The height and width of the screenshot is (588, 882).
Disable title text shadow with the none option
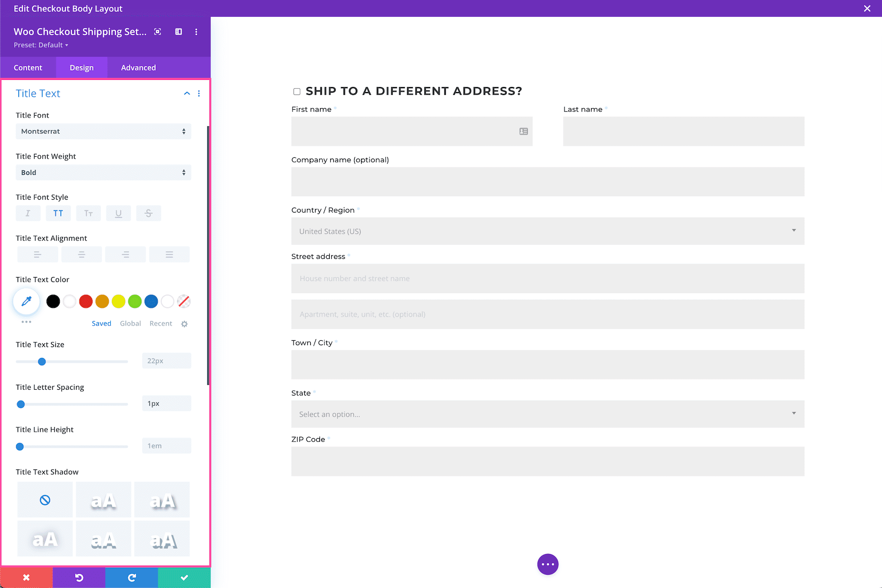(45, 499)
